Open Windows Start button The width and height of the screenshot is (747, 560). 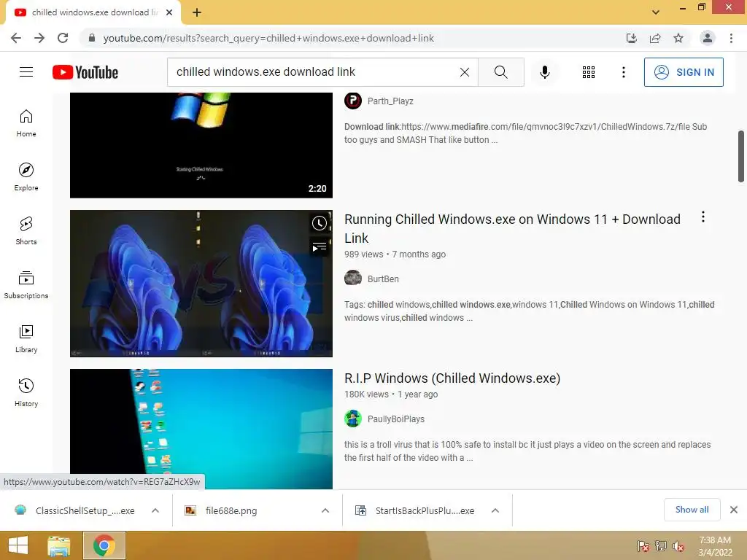[x=18, y=545]
